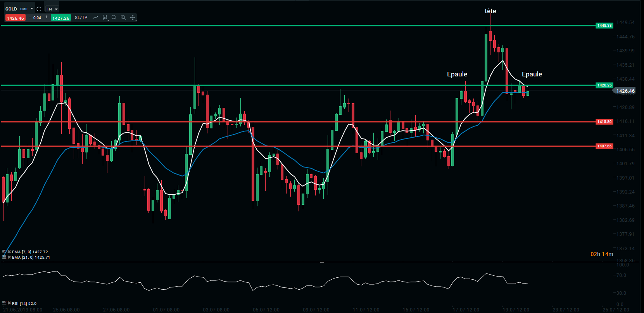Click the 1392.24 price axis label
Screen dimensions: 644x313
pyautogui.click(x=625, y=192)
